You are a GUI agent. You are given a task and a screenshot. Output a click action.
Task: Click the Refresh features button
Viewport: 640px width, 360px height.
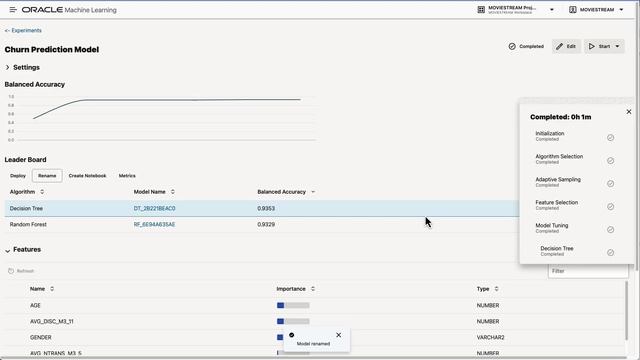(x=21, y=271)
